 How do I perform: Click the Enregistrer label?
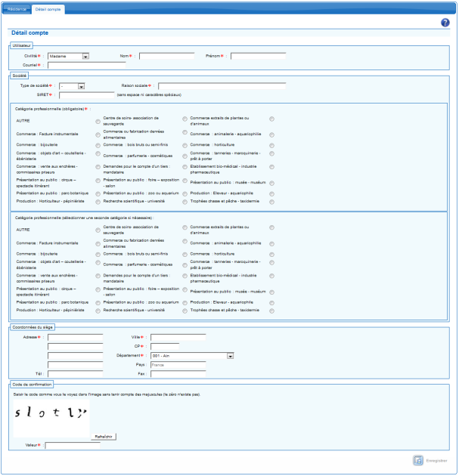pos(436,461)
